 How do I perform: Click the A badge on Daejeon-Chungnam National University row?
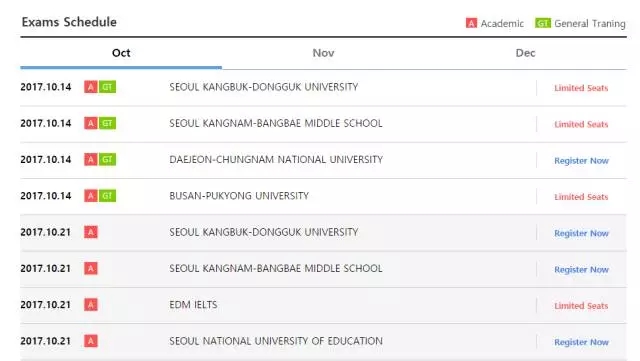point(91,159)
